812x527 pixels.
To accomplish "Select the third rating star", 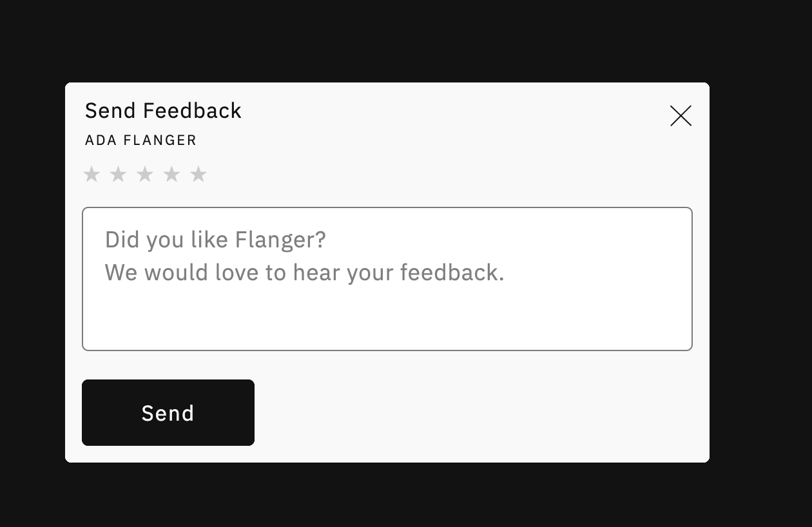I will pos(145,174).
